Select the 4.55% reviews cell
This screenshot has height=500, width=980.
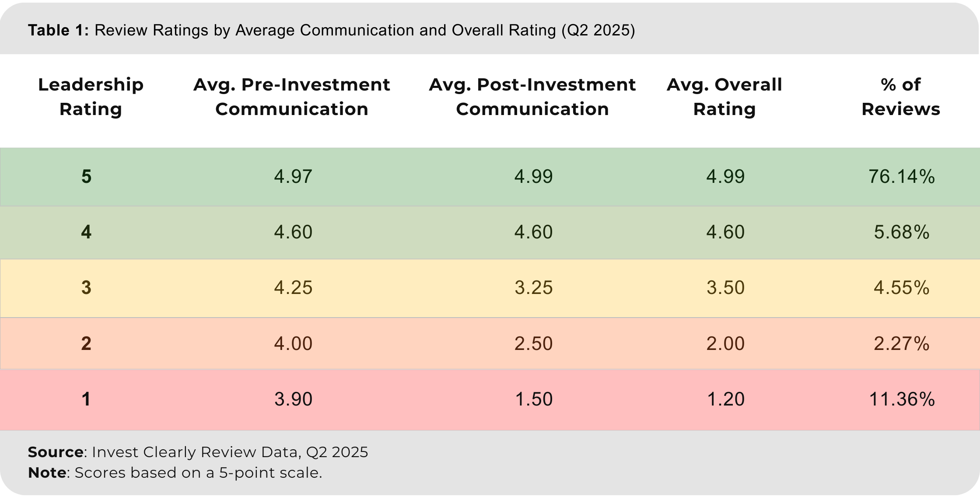pos(902,288)
